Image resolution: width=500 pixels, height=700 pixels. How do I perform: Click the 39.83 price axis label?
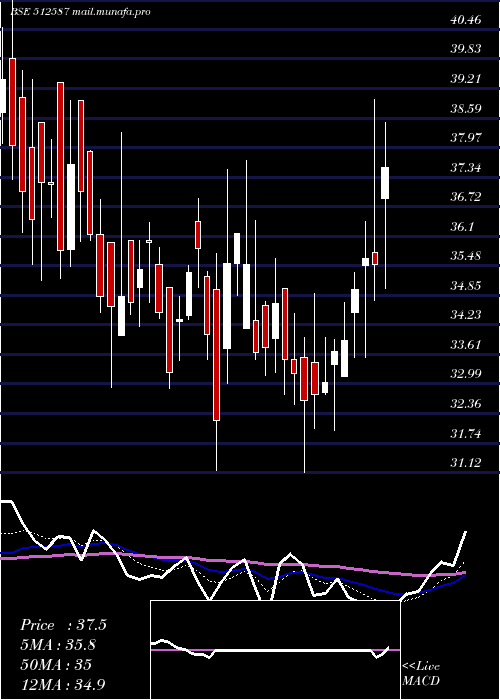pos(466,50)
